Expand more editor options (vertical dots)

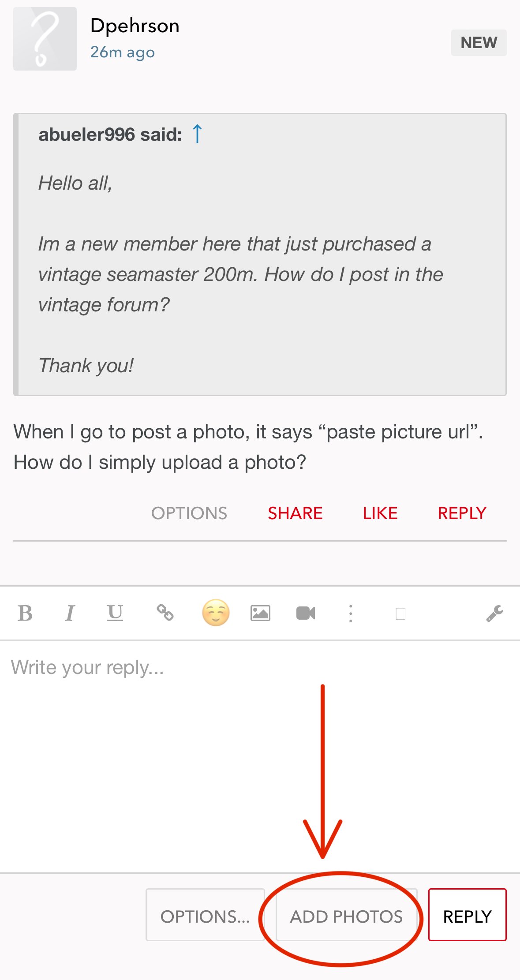click(x=351, y=613)
